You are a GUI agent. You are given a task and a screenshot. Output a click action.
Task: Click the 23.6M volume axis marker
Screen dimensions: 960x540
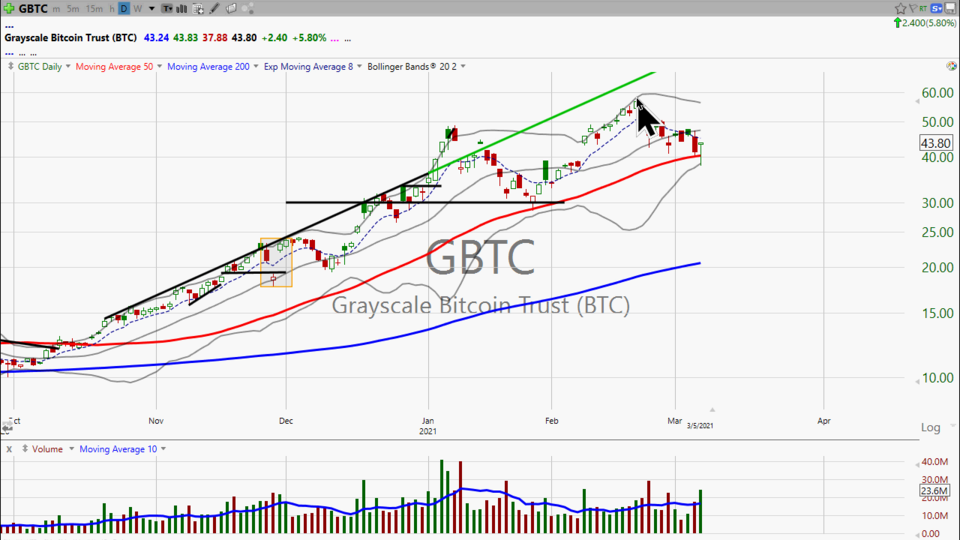click(934, 490)
